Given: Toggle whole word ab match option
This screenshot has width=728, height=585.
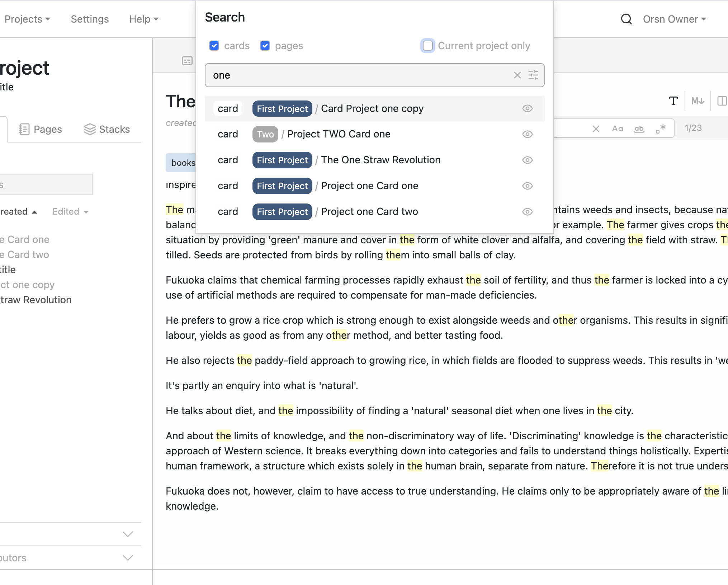Looking at the screenshot, I should 639,129.
